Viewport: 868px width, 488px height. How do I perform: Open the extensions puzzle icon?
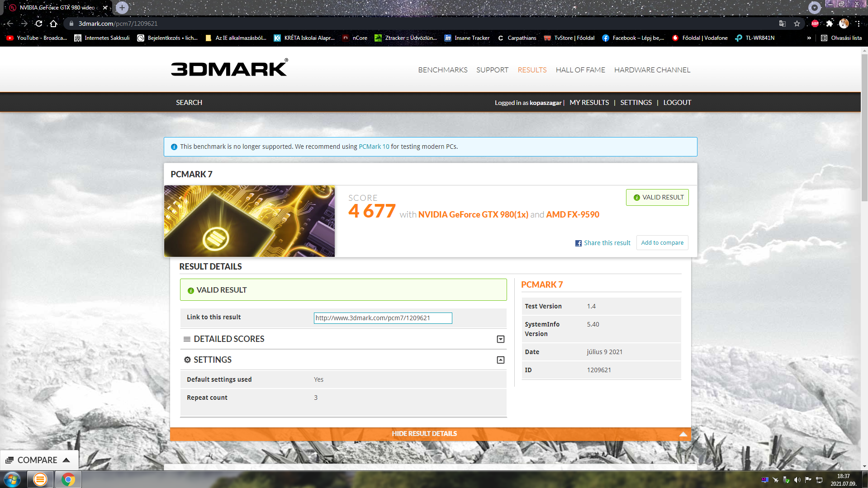pos(830,24)
